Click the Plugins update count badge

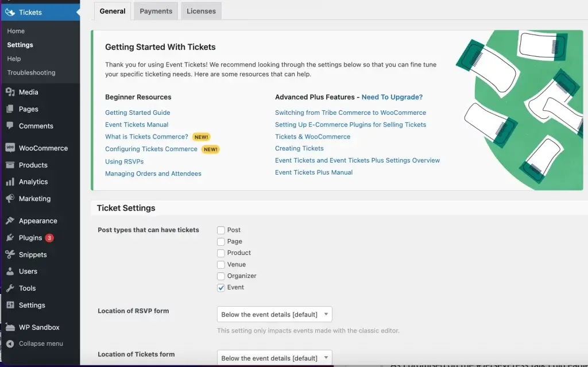[x=49, y=238]
